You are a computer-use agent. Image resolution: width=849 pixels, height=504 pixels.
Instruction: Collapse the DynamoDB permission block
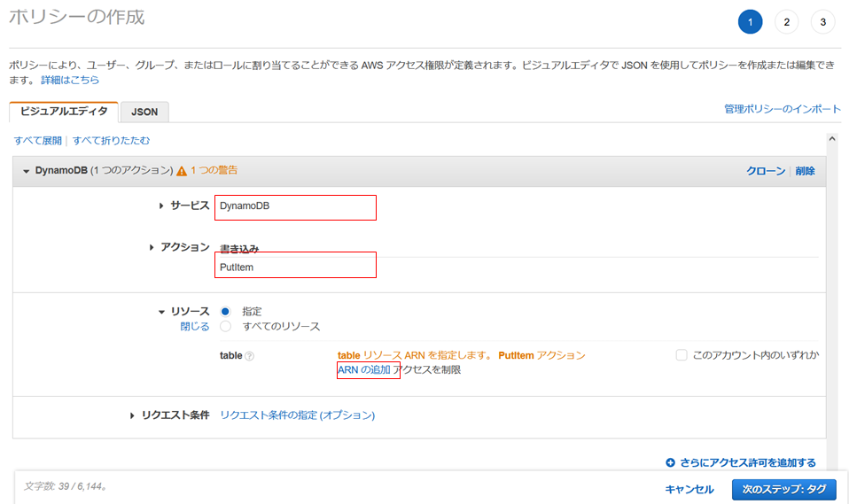[x=26, y=171]
